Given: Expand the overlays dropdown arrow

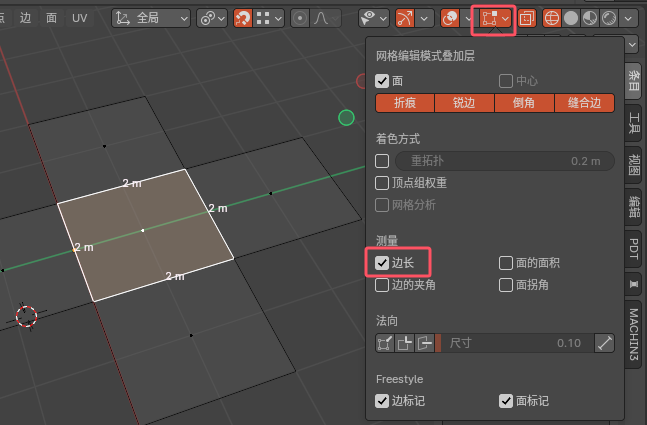Looking at the screenshot, I should coord(506,18).
